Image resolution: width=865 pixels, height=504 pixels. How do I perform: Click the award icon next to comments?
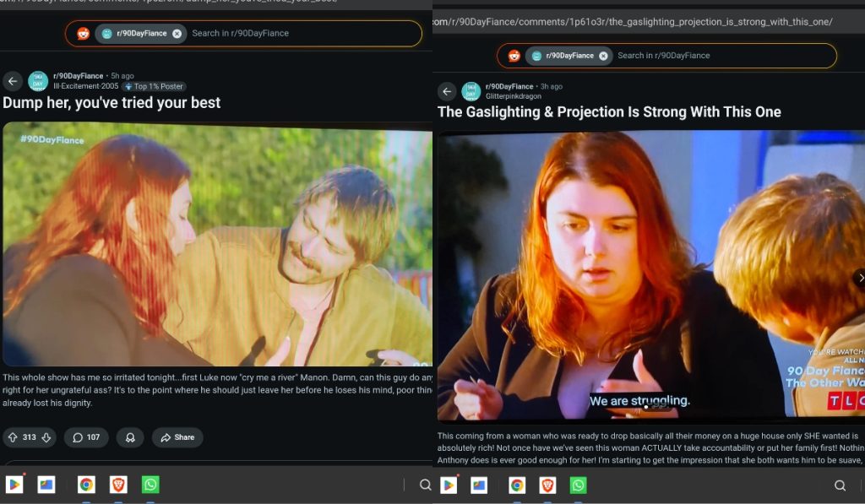tap(129, 437)
